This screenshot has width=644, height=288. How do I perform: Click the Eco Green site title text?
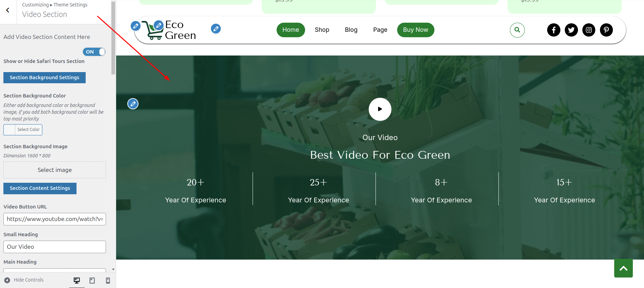[180, 30]
